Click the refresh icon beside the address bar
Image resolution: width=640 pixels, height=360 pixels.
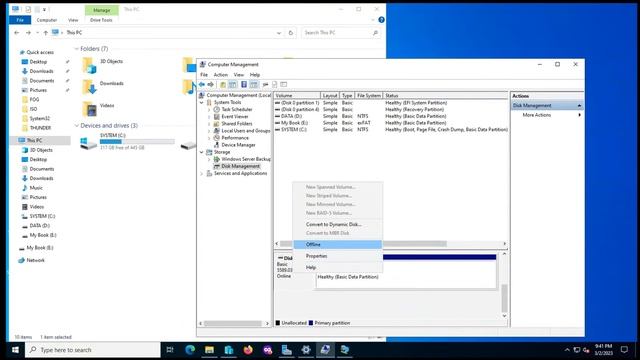[291, 33]
